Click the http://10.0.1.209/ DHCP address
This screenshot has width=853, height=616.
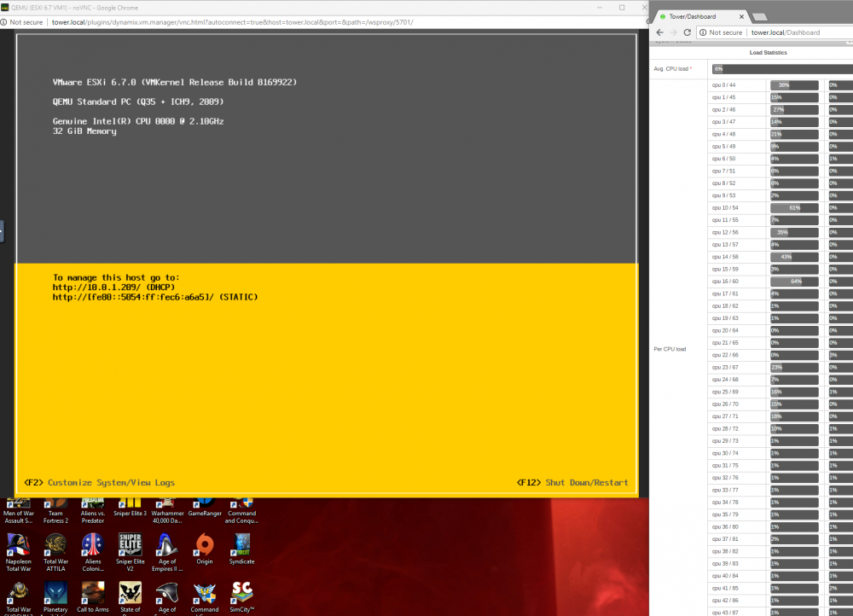(113, 288)
